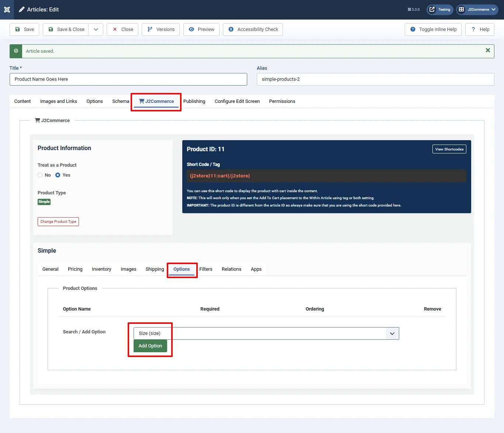The width and height of the screenshot is (504, 433).
Task: Click View Shortcodes button
Action: coord(449,149)
